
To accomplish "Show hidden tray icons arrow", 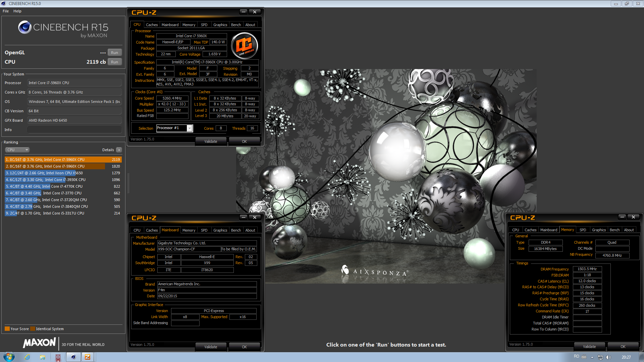I will pos(592,357).
